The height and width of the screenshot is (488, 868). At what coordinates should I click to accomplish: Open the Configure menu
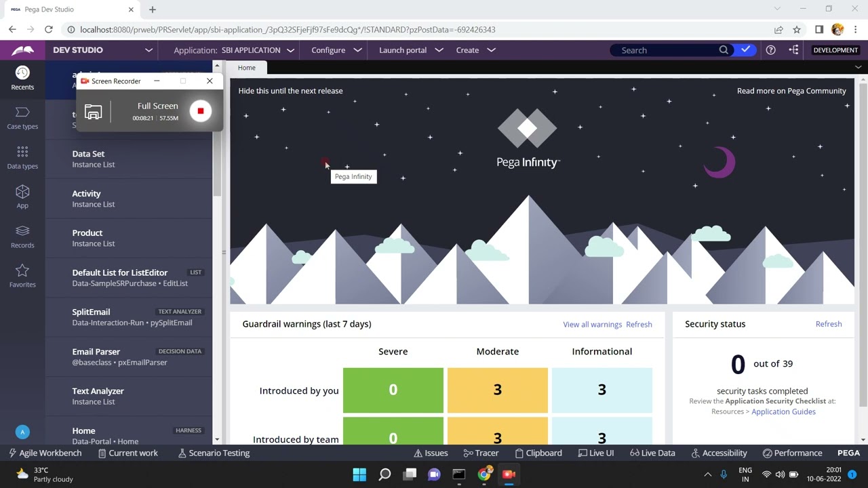tap(337, 50)
